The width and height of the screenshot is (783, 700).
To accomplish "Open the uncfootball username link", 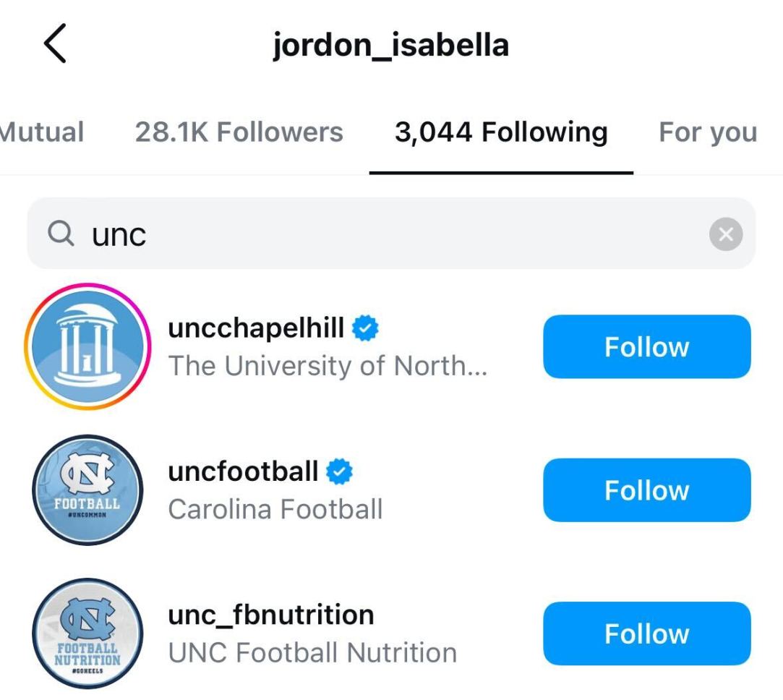I will coord(243,472).
